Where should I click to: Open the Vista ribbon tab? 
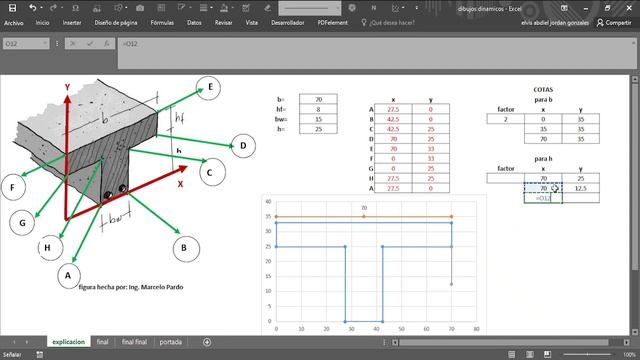point(251,23)
